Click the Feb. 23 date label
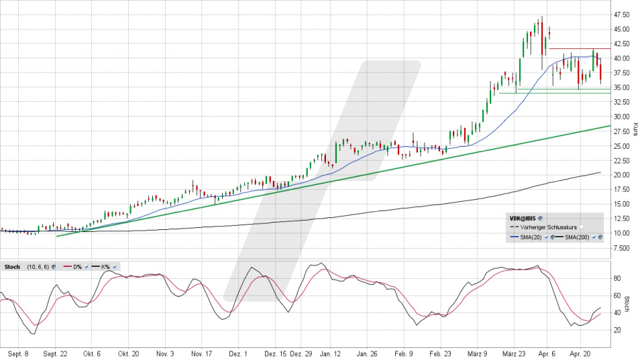The image size is (644, 362). 440,354
